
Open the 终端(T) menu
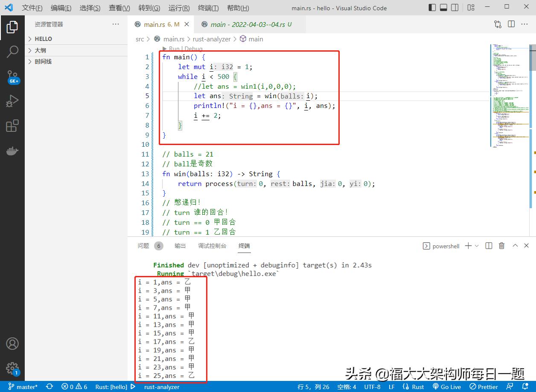click(x=208, y=8)
